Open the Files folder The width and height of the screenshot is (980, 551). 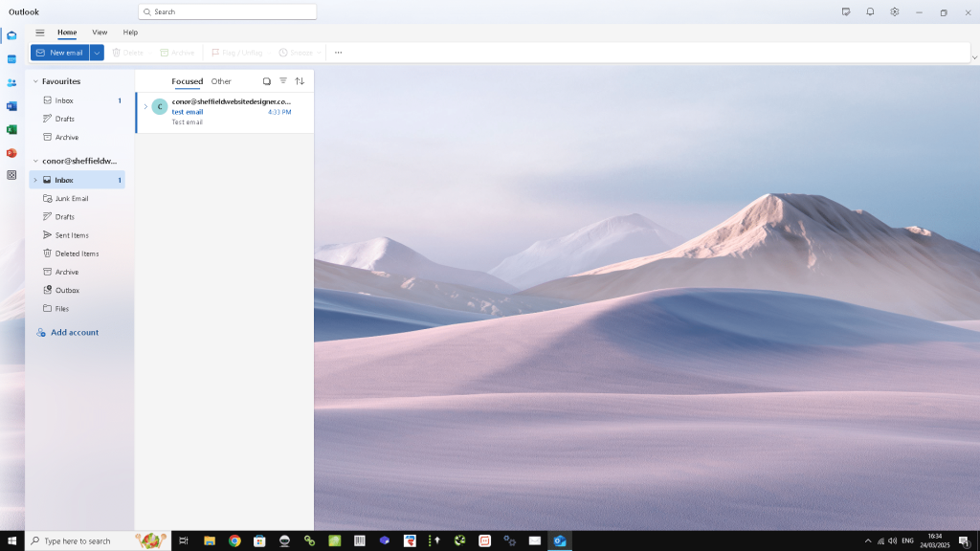pyautogui.click(x=78, y=309)
